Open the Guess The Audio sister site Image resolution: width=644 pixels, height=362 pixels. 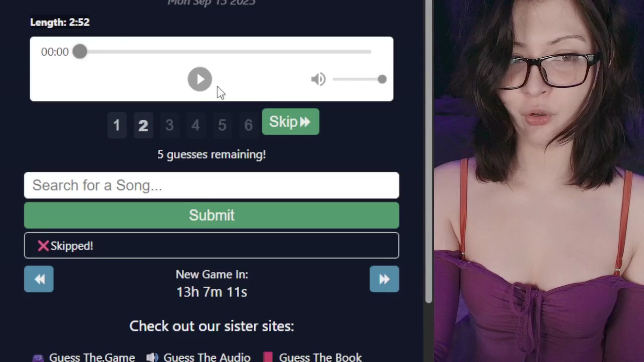coord(199,357)
